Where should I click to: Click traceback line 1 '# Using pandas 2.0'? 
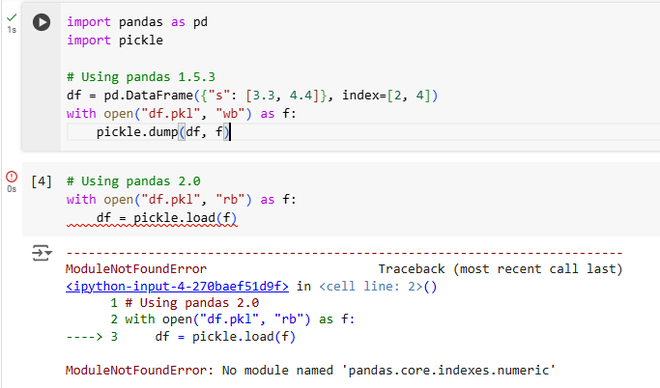click(185, 303)
